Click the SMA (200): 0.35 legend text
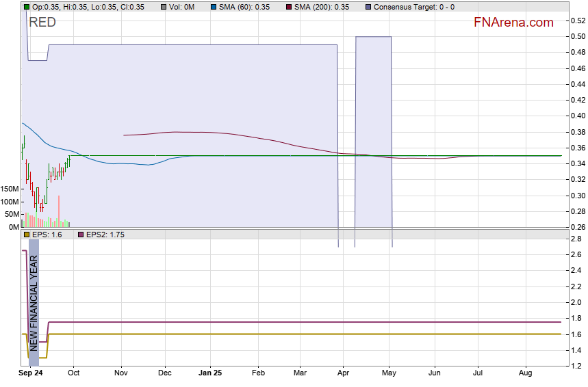Viewport: 588px width, 387px height. (x=322, y=7)
